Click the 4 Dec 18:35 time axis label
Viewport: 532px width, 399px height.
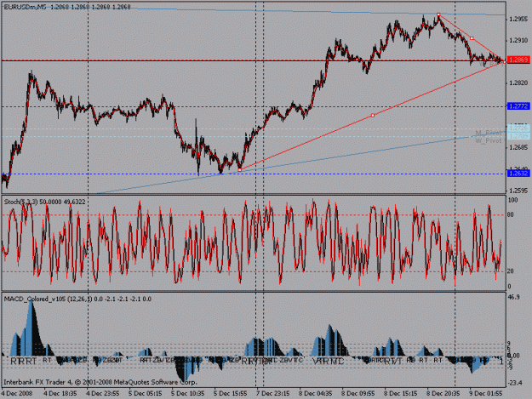60,394
